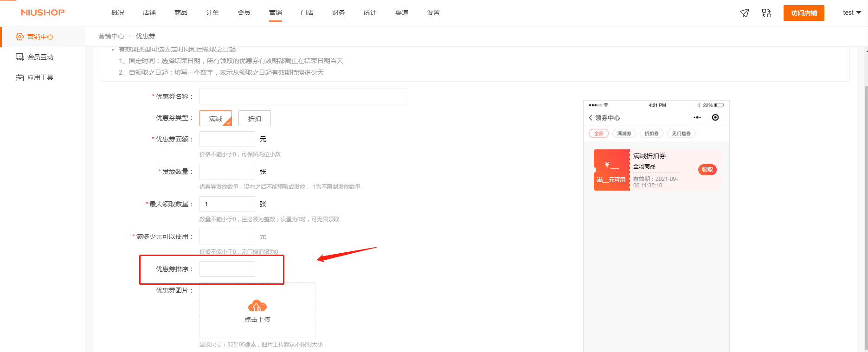Screen dimensions: 868x352
Task: Click the 领券中心 title in phone preview
Action: coord(608,118)
